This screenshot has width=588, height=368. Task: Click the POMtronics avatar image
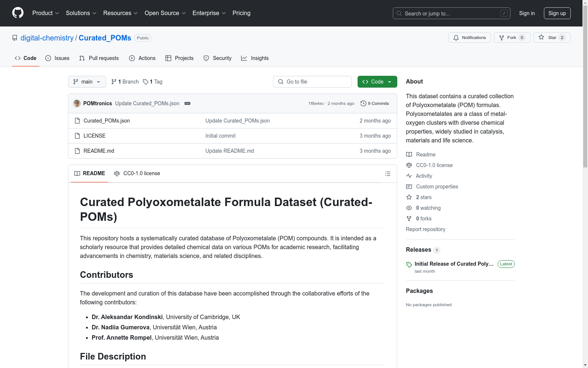[77, 103]
